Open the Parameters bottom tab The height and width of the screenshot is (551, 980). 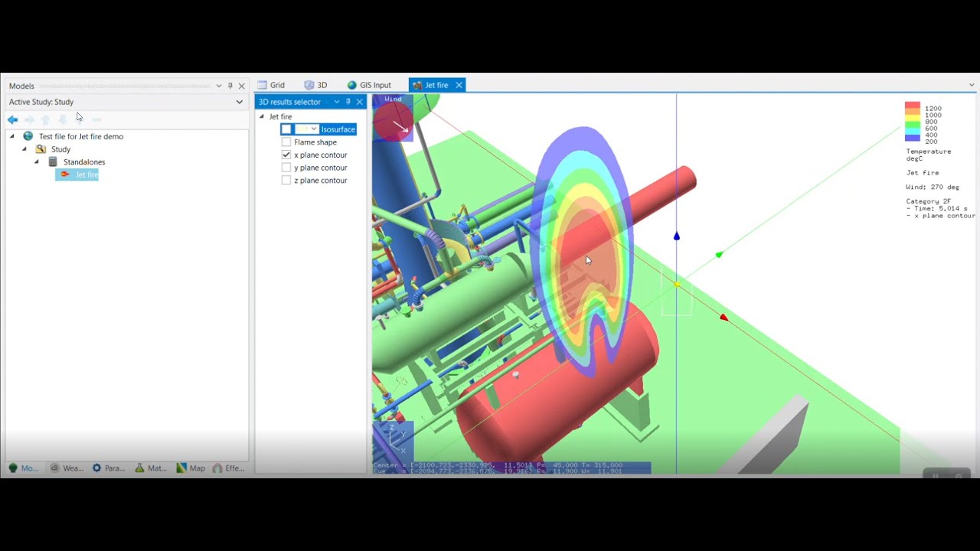click(x=109, y=468)
